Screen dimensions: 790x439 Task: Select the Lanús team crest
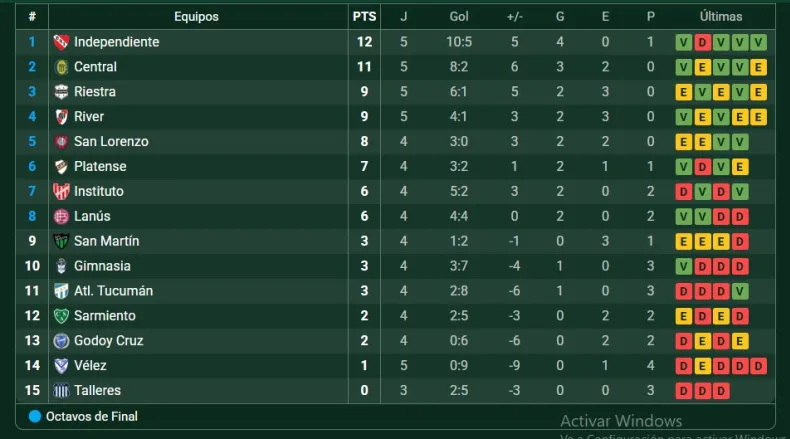click(x=60, y=216)
